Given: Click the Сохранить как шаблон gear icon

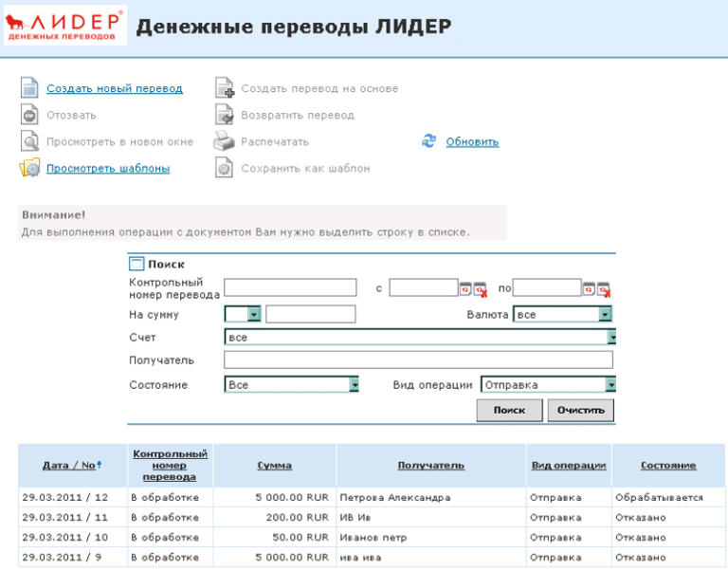Looking at the screenshot, I should point(224,168).
